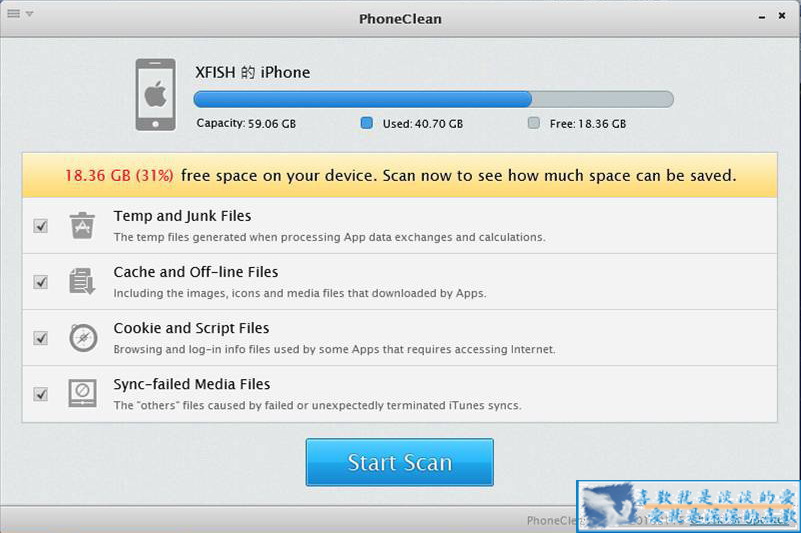The image size is (801, 533).
Task: Click the Temp and Junk Files trash icon
Action: (82, 225)
